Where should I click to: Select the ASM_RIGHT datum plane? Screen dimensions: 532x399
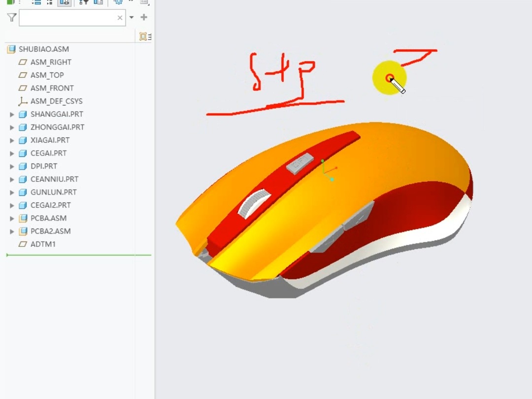(x=51, y=62)
